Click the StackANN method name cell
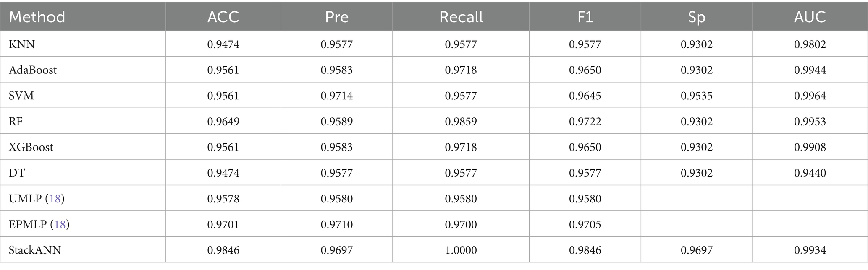Image resolution: width=868 pixels, height=270 pixels. click(x=35, y=250)
